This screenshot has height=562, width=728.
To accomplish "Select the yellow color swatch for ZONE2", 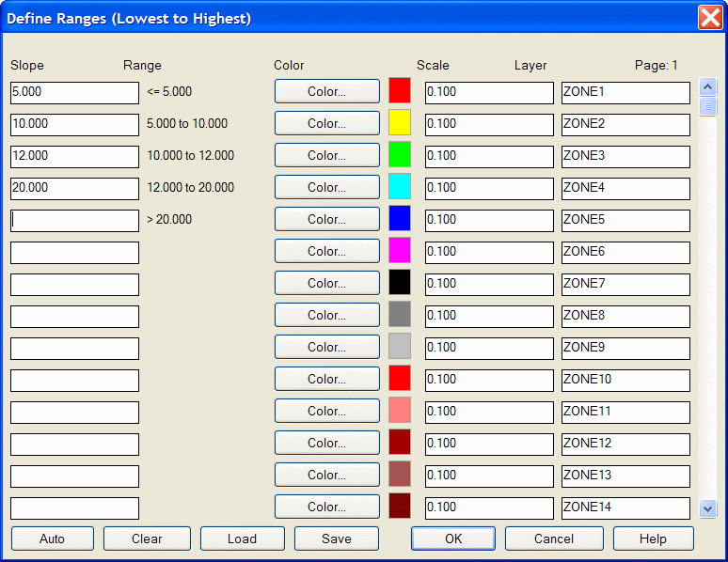I will point(400,123).
